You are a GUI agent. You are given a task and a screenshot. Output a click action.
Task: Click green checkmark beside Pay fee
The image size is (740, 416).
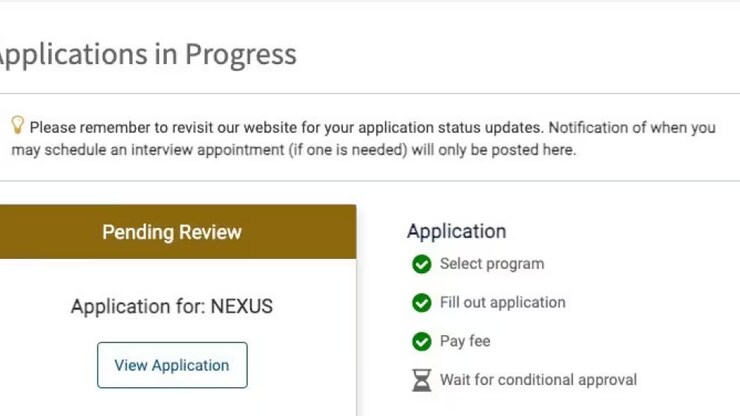(x=421, y=342)
